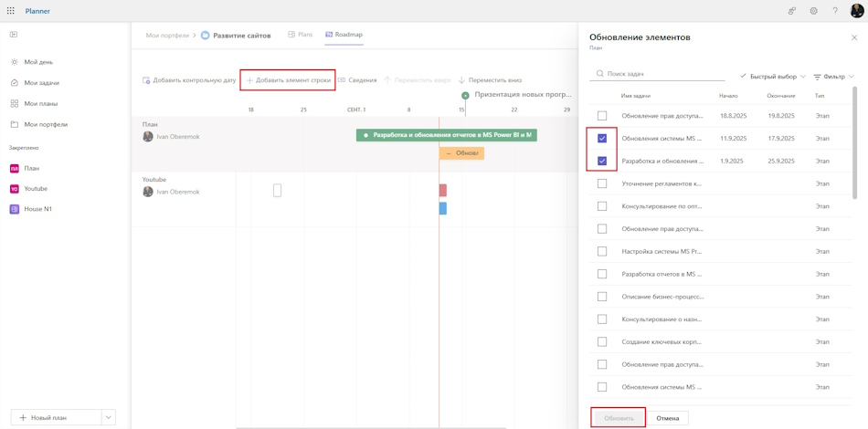Viewport: 868px width, 429px height.
Task: Check the Консультирование по опт... task
Action: pos(602,206)
